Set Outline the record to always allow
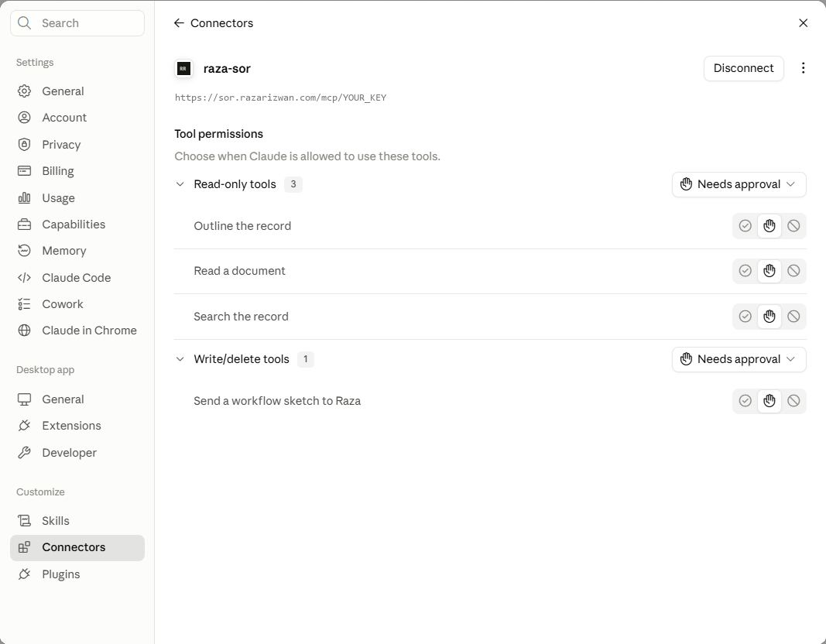Screen dimensions: 826x644 click(745, 226)
